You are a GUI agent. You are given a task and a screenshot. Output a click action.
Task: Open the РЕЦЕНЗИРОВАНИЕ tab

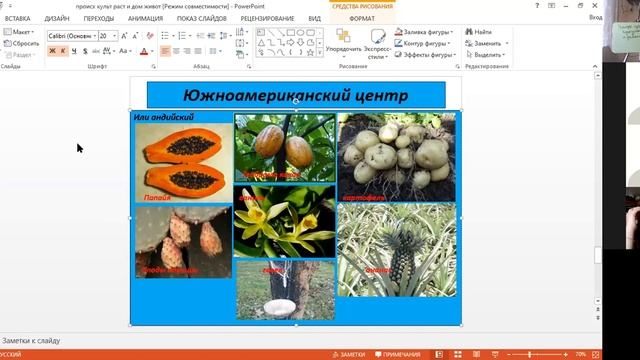click(x=267, y=19)
